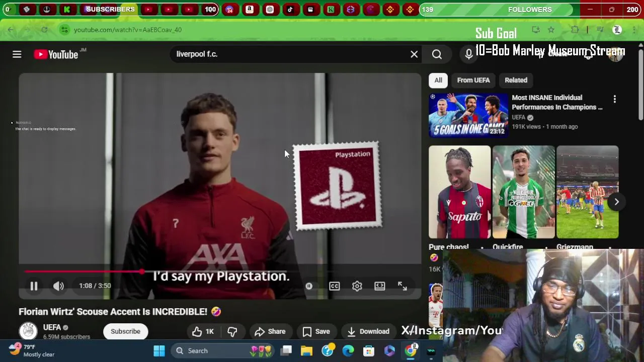Screen dimensions: 644x362
Task: Click the Download button
Action: coord(368,331)
